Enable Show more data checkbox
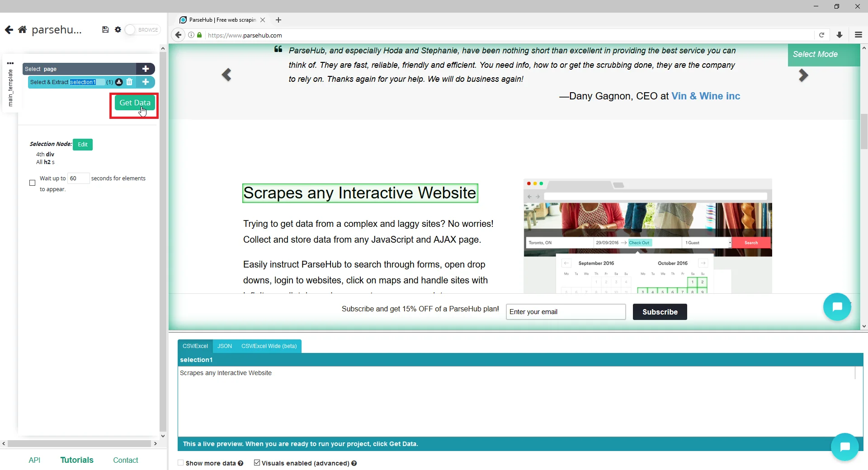The image size is (868, 470). coord(181,463)
